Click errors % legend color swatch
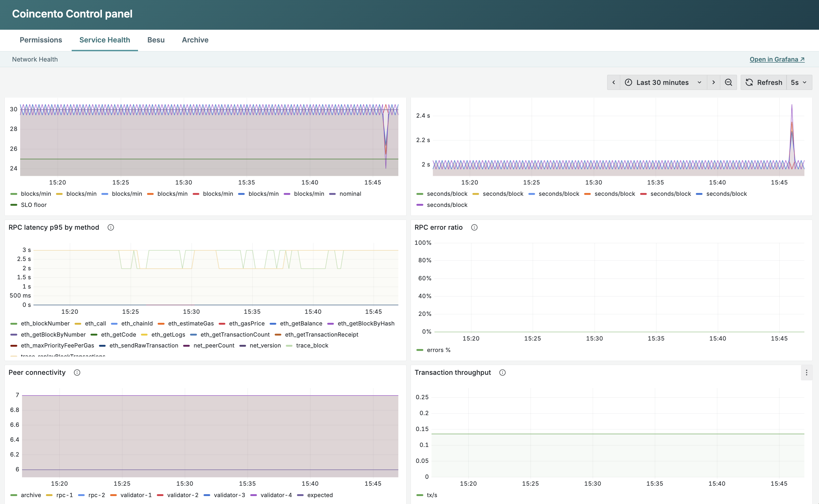This screenshot has height=504, width=819. [x=420, y=350]
